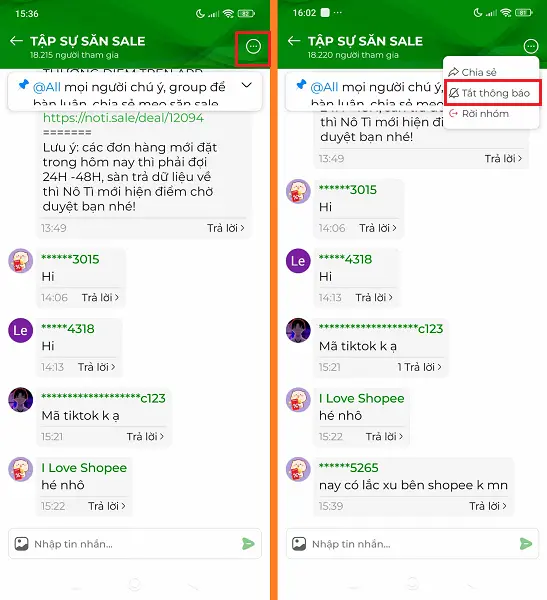Open the noti.sale/deal/12094 link
Screen dimensions: 547x600
[x=123, y=118]
